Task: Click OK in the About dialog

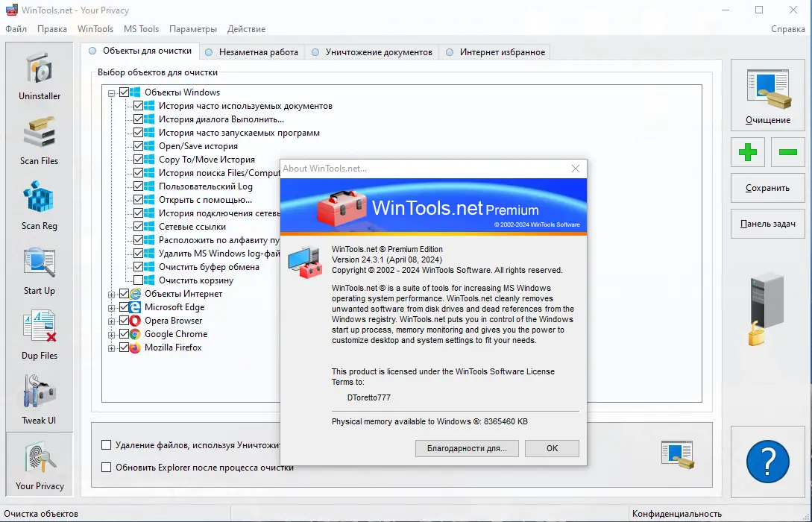Action: (x=552, y=448)
